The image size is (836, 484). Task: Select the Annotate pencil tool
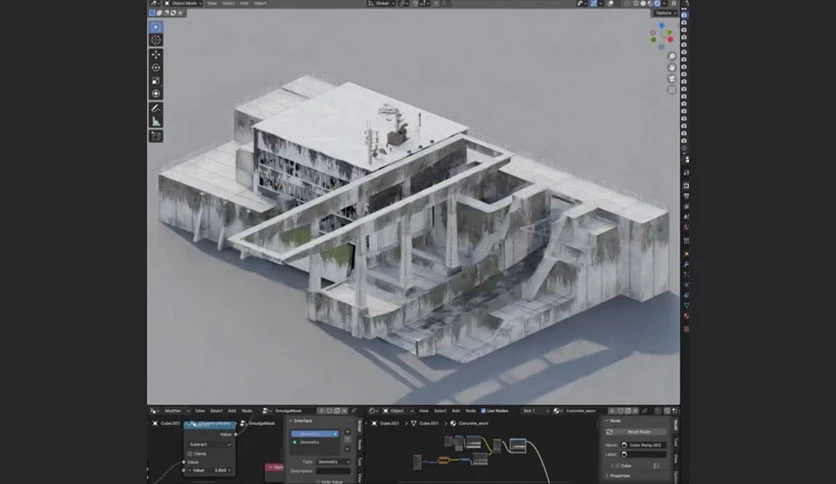pos(156,108)
